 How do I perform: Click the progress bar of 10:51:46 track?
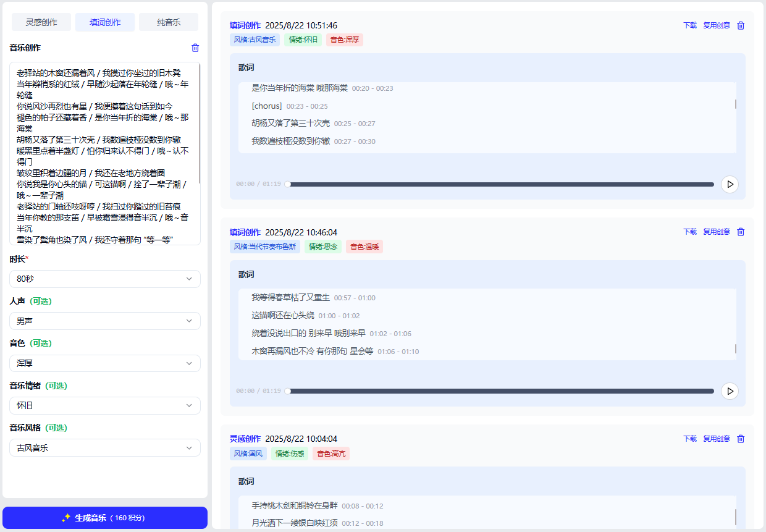coord(500,184)
